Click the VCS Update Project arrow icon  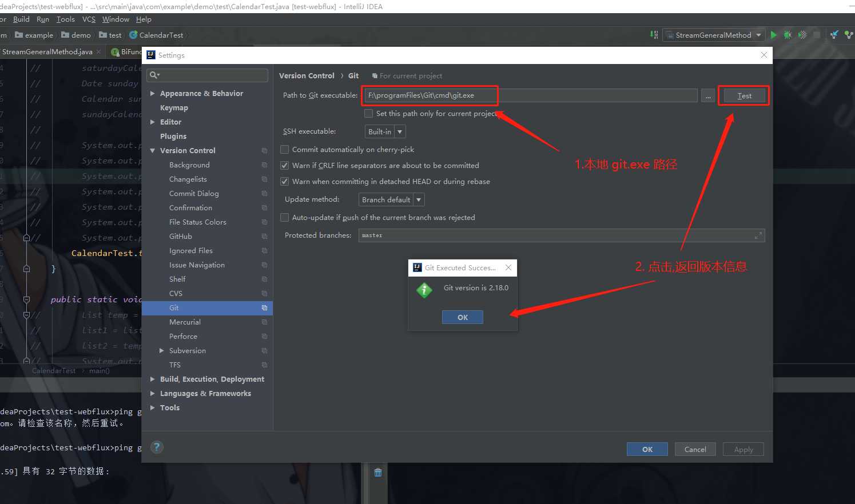tap(834, 35)
